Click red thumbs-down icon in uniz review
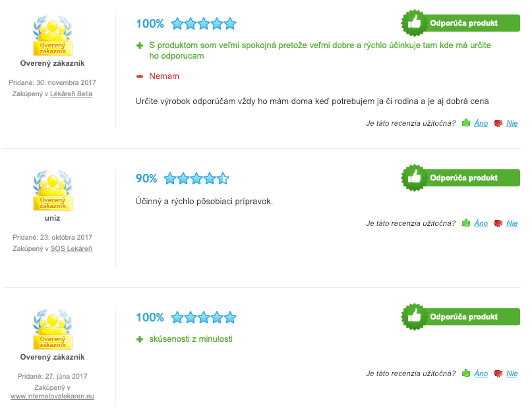The width and height of the screenshot is (532, 411). click(498, 223)
